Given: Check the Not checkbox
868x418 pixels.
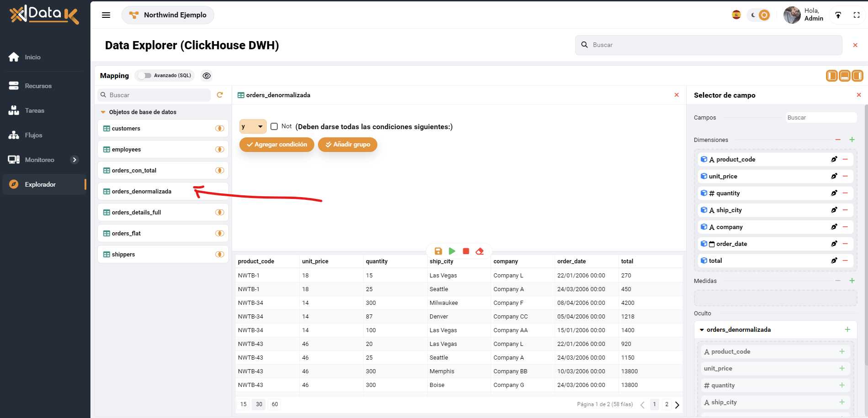Looking at the screenshot, I should tap(274, 126).
